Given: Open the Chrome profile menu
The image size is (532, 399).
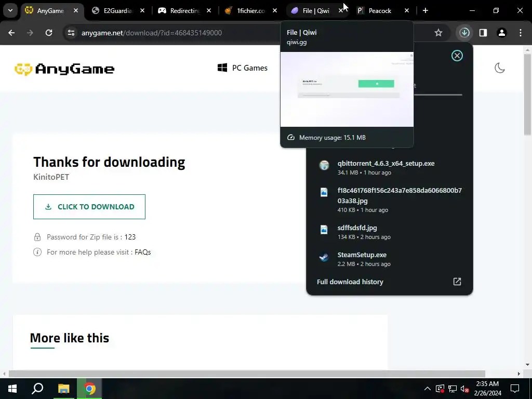Looking at the screenshot, I should [x=502, y=33].
